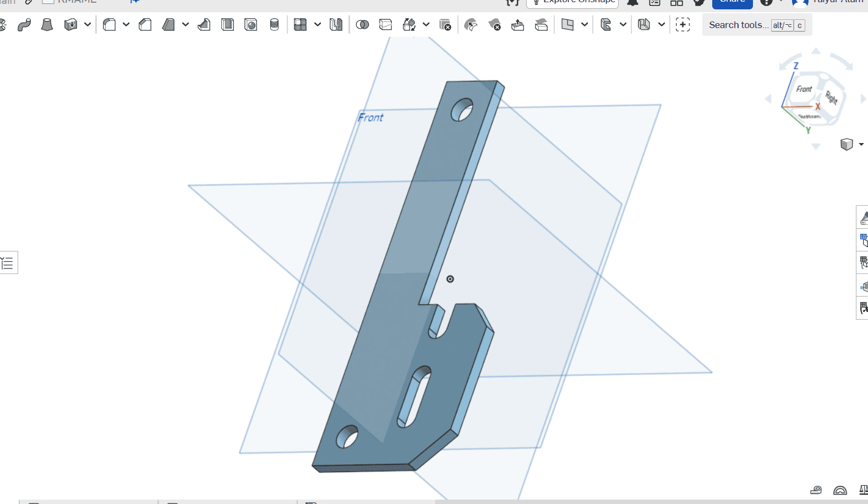Select the Mirror tool
The image size is (868, 504).
coord(336,25)
